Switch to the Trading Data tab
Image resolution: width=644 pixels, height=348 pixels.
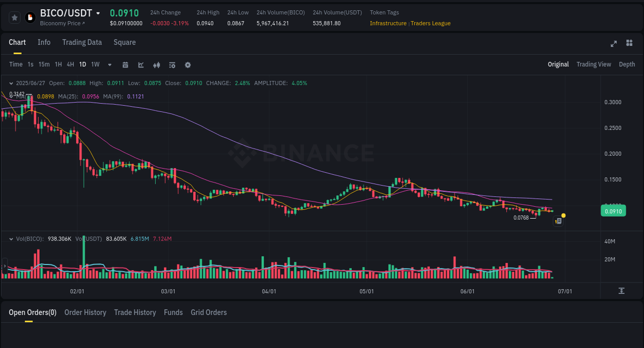(82, 42)
